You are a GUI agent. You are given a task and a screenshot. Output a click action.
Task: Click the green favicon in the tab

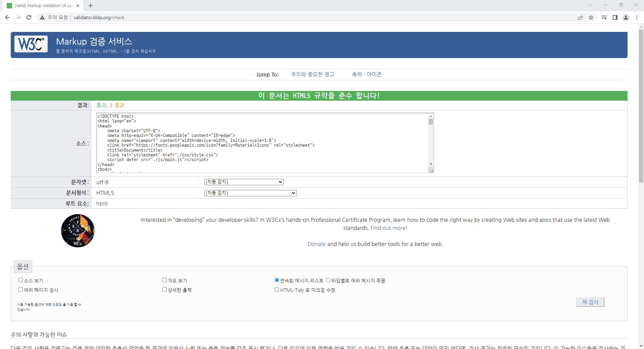tap(9, 6)
